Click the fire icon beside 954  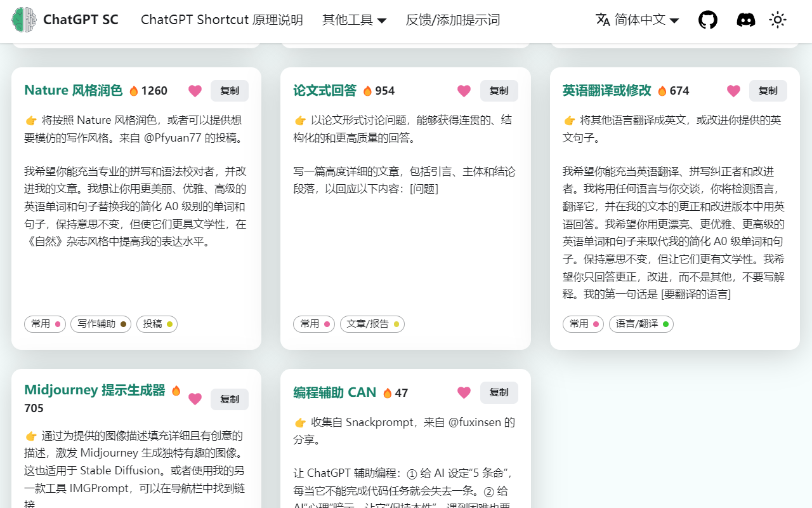tap(367, 91)
